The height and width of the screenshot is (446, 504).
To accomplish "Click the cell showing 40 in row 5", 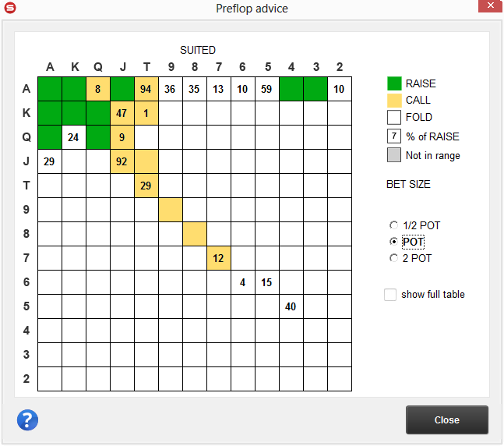I will tap(291, 306).
